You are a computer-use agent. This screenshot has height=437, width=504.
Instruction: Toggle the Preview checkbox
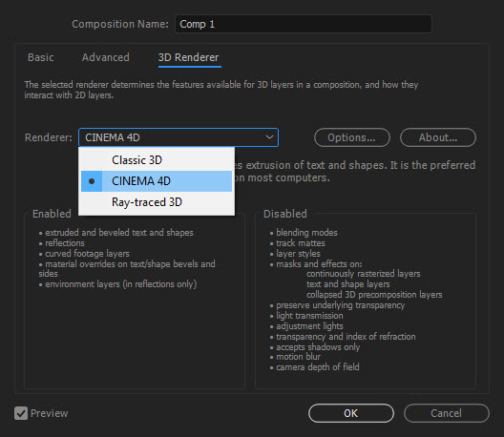[x=21, y=413]
